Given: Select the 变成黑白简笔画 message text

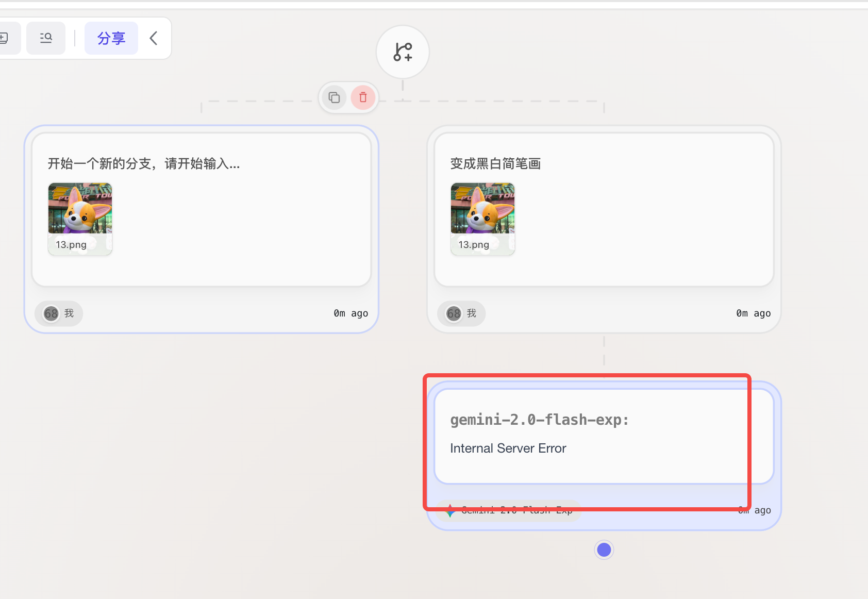Looking at the screenshot, I should pyautogui.click(x=495, y=164).
